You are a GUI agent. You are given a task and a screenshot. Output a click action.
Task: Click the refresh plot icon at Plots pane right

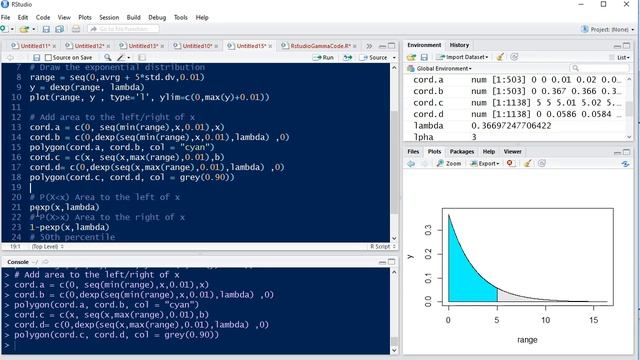625,164
